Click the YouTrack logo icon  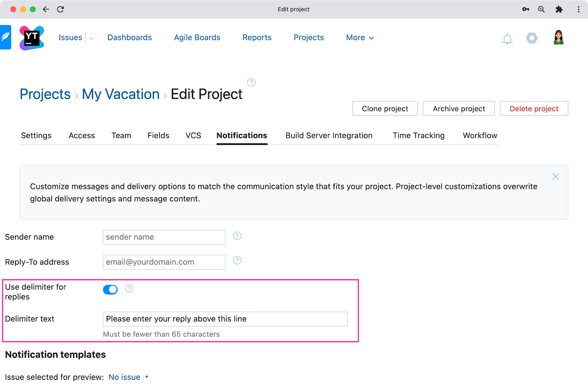[x=32, y=38]
